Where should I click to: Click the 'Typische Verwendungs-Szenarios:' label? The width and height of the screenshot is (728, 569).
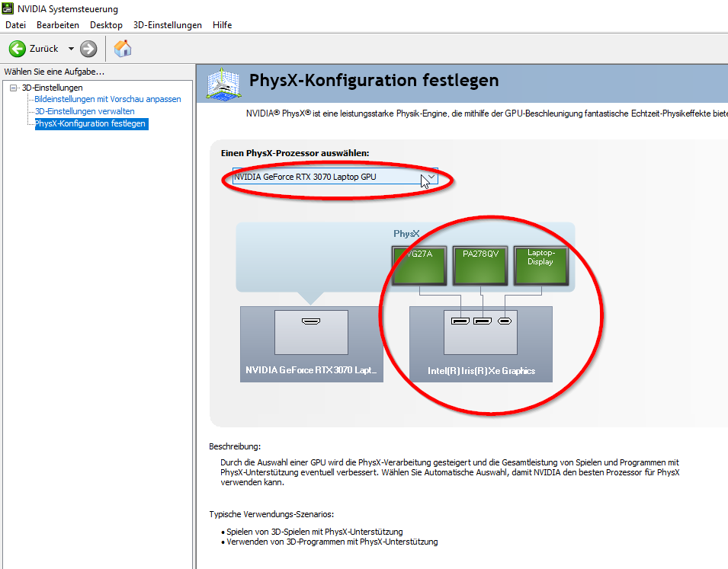[x=271, y=514]
